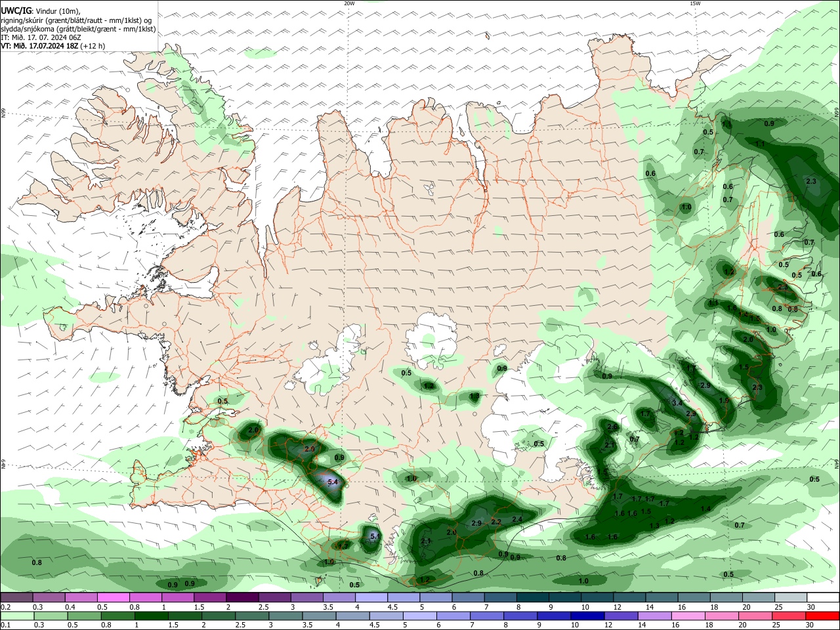This screenshot has width=840, height=630.
Task: Select the deep navy 10 mm rain swatch
Action: pyautogui.click(x=587, y=616)
